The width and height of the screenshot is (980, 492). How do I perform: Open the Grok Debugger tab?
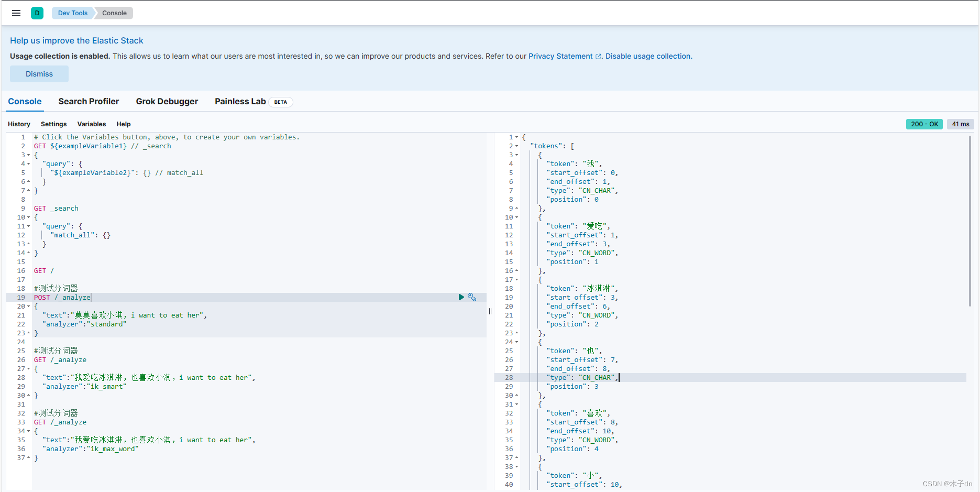[167, 102]
